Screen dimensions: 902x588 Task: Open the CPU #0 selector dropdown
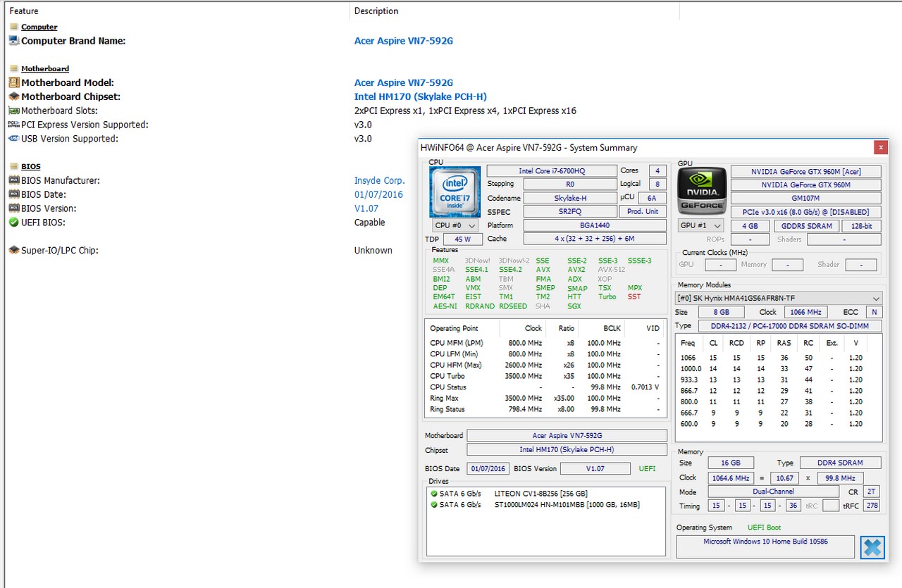coord(455,225)
